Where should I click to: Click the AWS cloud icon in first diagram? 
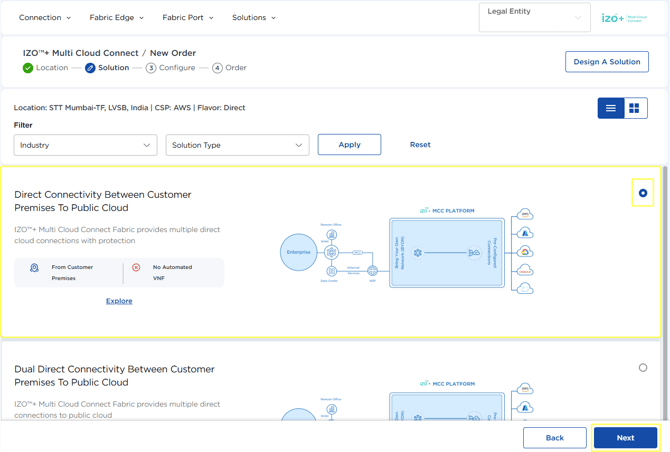pyautogui.click(x=525, y=214)
